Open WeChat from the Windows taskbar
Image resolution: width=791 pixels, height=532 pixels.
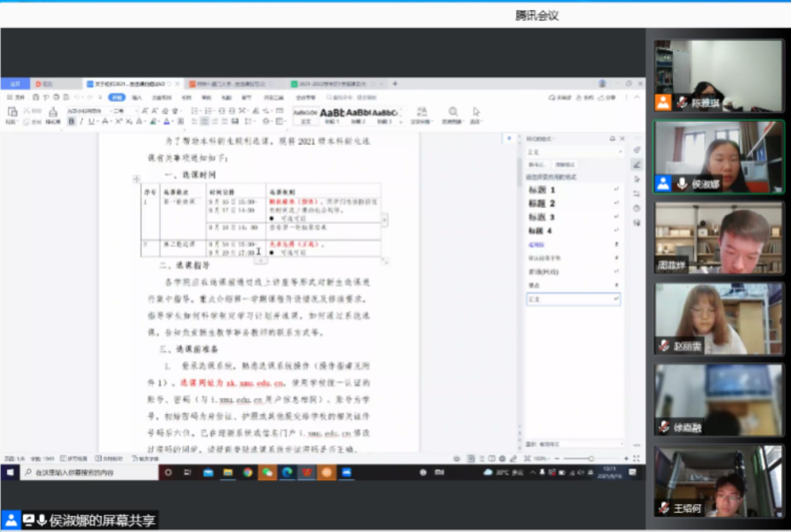coord(267,472)
